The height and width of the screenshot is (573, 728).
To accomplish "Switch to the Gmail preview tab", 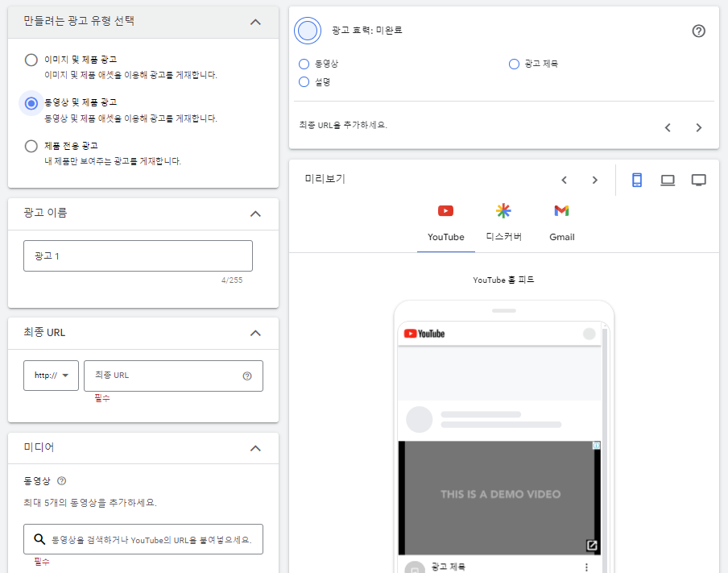I will [561, 222].
